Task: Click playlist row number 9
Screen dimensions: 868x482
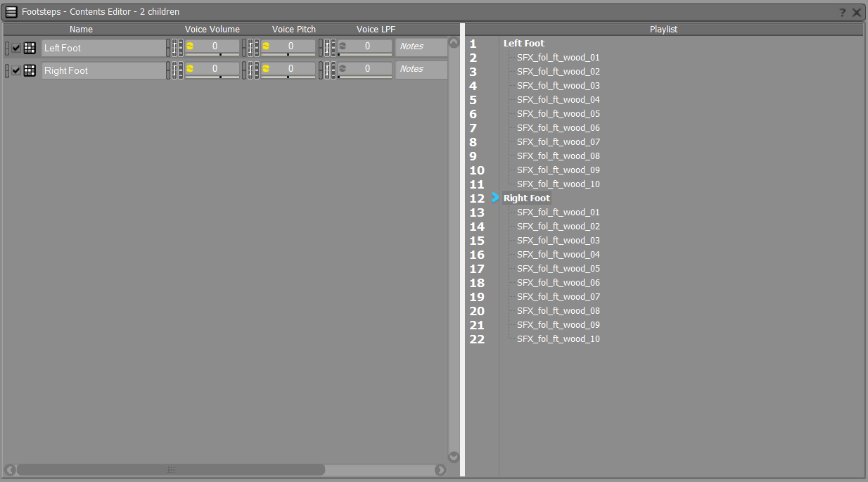Action: [473, 156]
